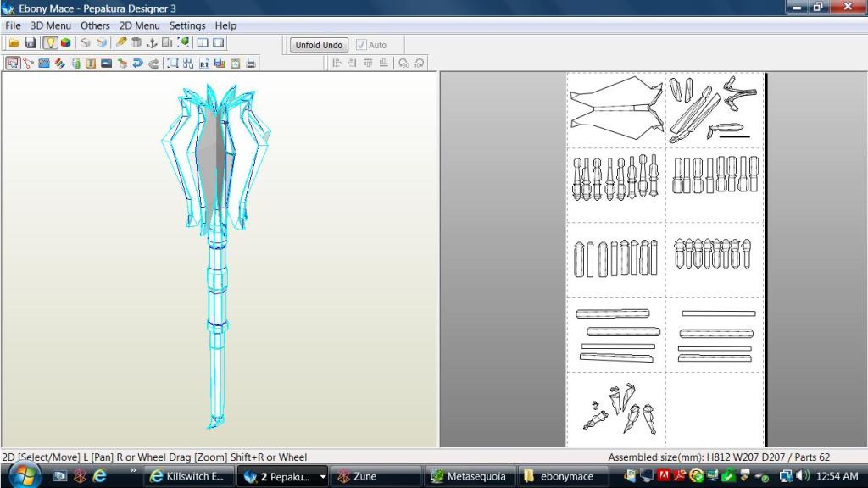Click the Internet Explorer Quick Launch icon

coord(100,476)
